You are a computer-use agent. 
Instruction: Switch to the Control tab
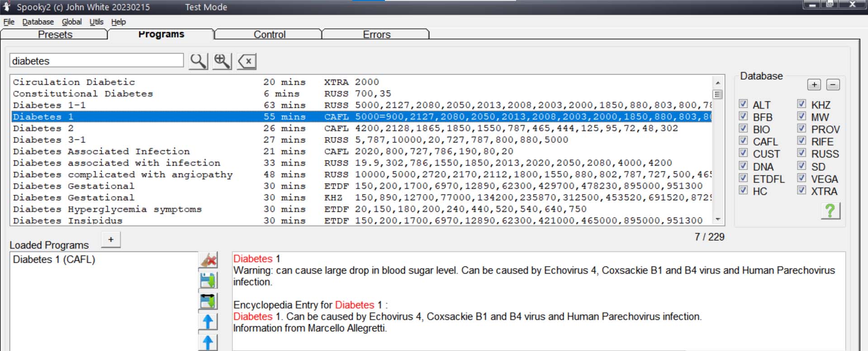coord(269,34)
